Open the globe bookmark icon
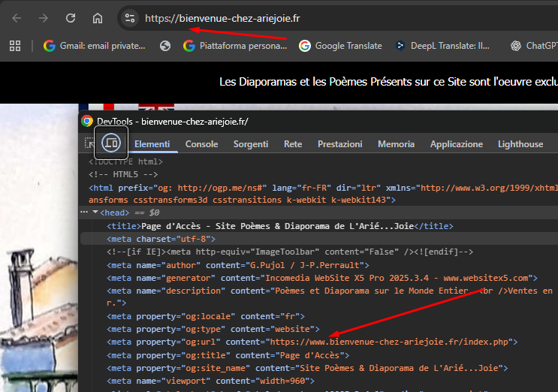 click(x=165, y=46)
